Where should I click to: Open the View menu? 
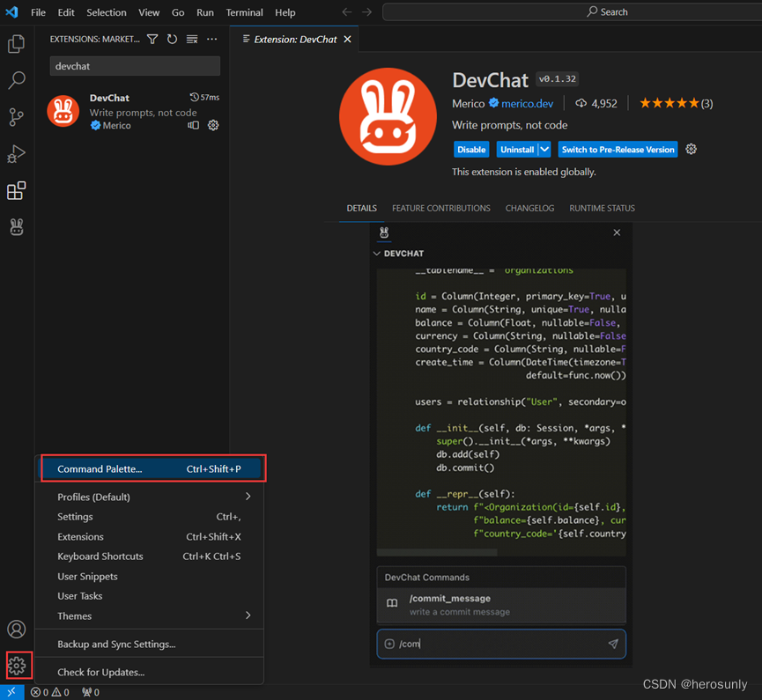[x=149, y=12]
